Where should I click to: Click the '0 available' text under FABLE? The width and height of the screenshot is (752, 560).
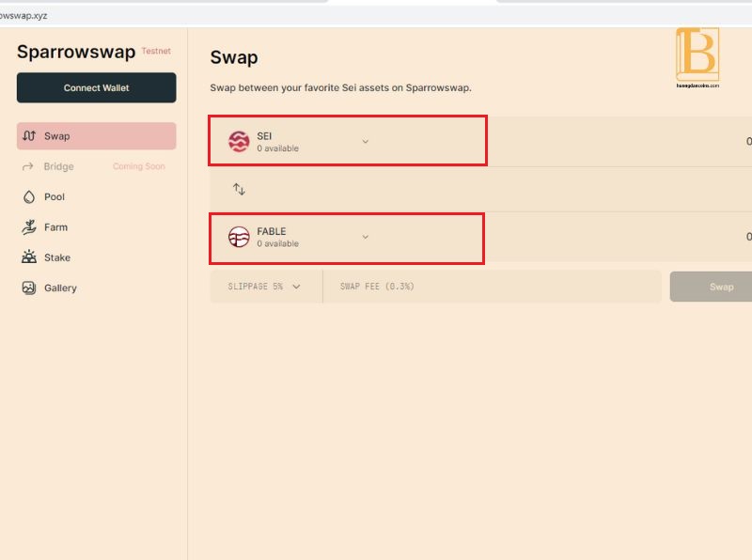pos(277,243)
